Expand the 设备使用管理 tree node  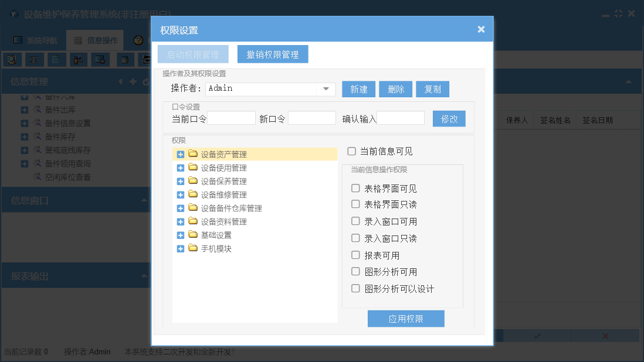(x=181, y=168)
